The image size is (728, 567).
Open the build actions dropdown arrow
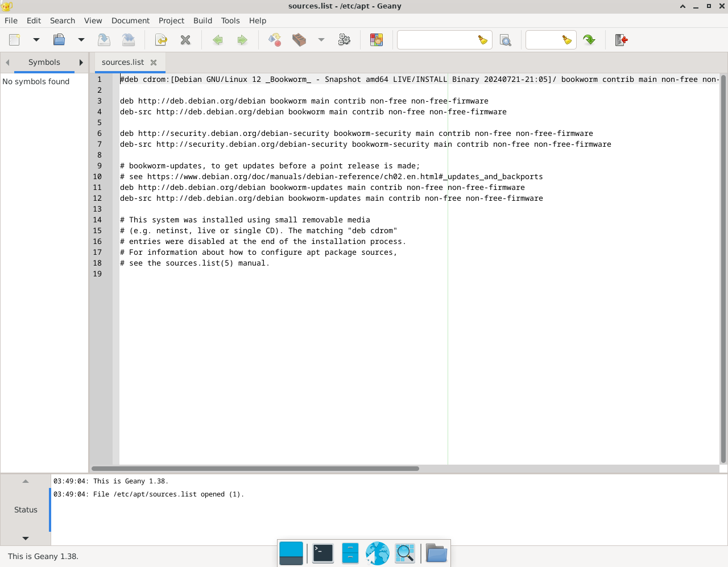click(321, 40)
